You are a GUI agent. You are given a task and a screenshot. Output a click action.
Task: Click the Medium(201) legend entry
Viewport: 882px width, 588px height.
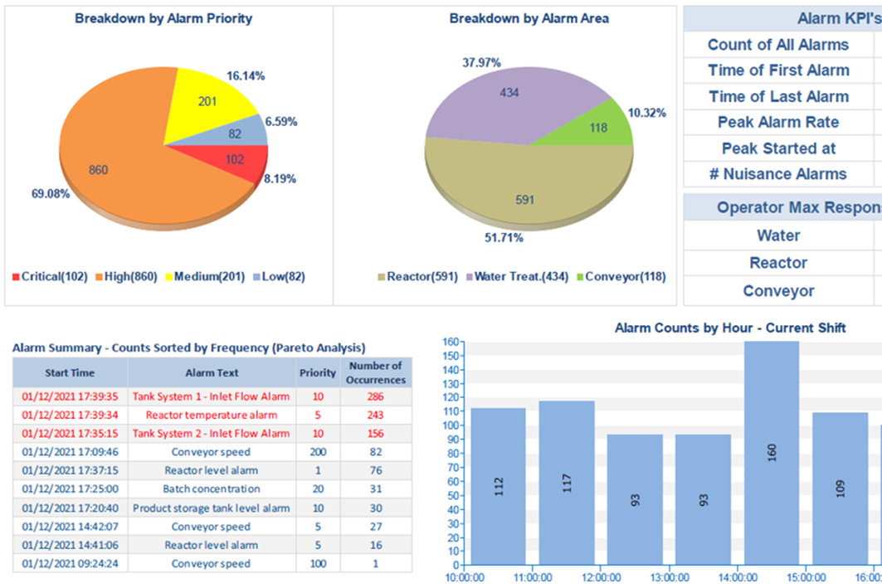205,277
